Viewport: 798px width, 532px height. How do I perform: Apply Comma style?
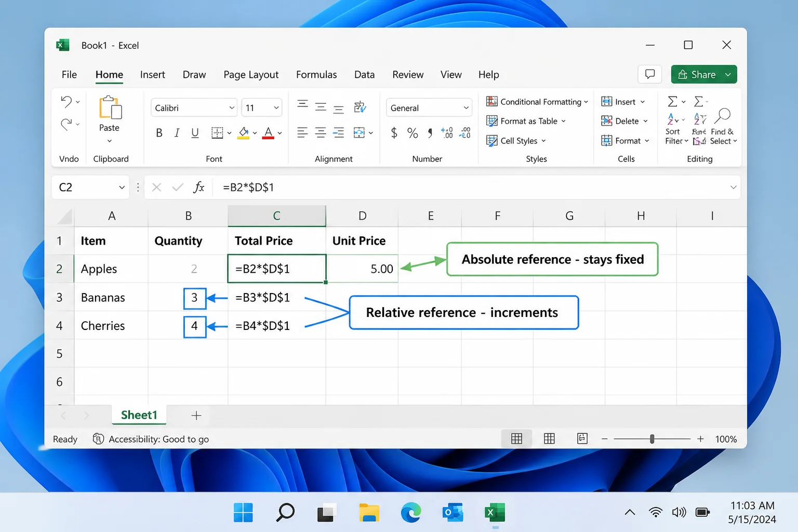(430, 133)
